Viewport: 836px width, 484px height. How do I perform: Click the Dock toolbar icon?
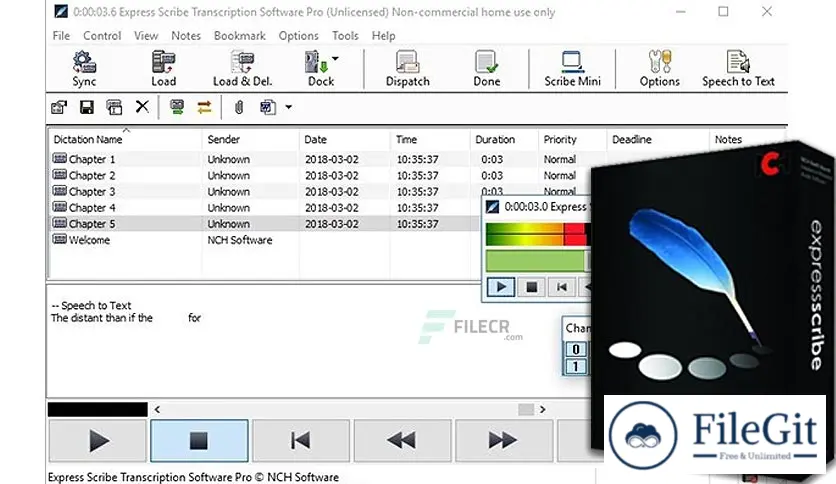(x=319, y=68)
